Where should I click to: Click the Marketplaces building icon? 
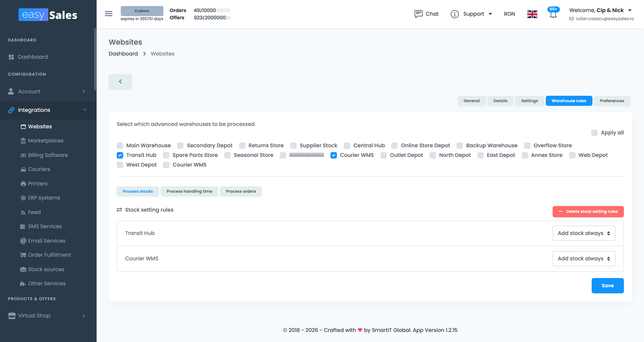pyautogui.click(x=23, y=141)
